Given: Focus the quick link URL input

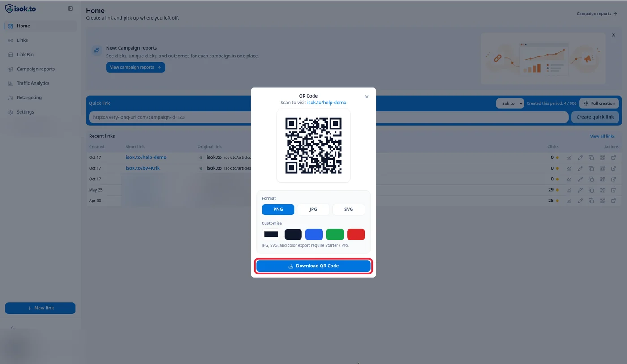Looking at the screenshot, I should pos(329,117).
